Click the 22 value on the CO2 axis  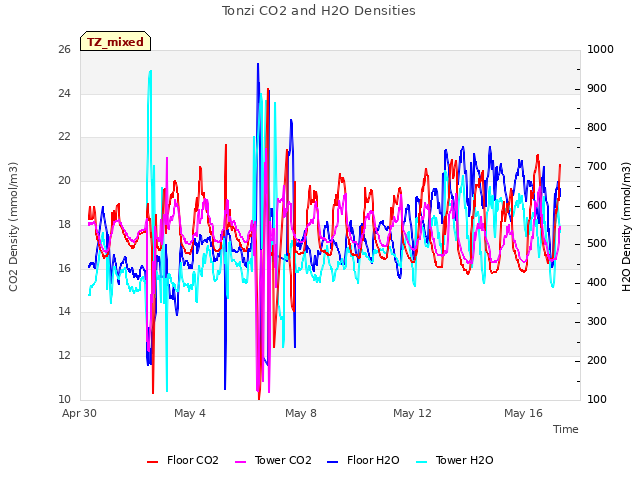64,137
